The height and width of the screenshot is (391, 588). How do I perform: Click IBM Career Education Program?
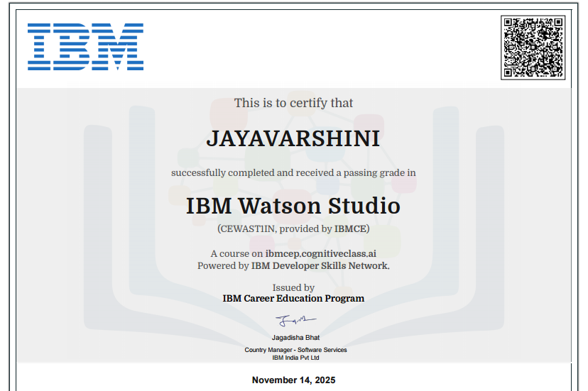[293, 299]
